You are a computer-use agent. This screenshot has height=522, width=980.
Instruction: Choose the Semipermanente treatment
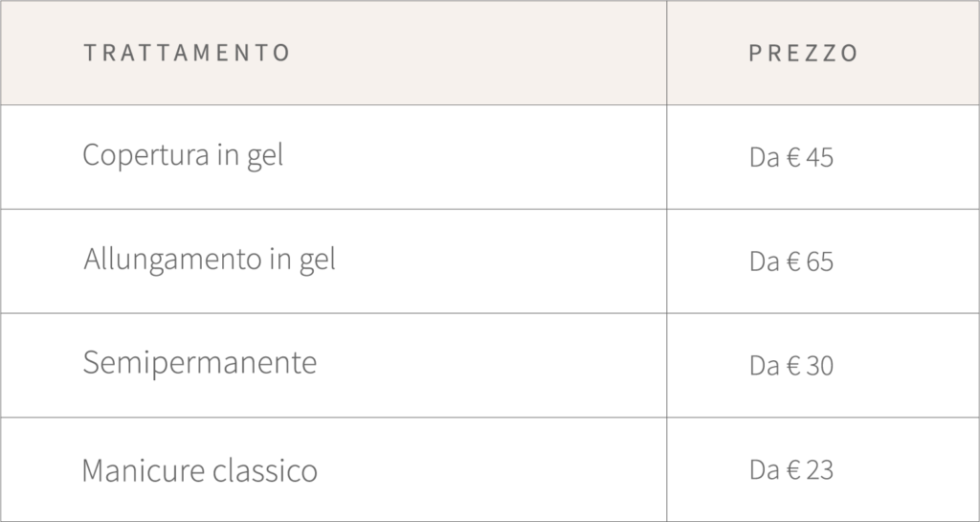pos(199,364)
